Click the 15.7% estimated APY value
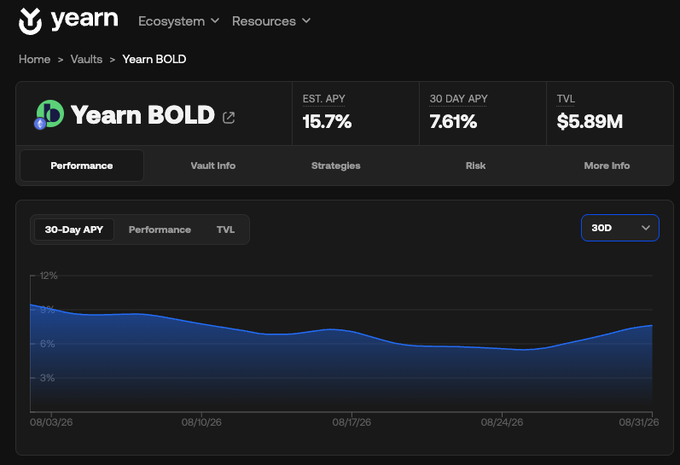 click(x=327, y=121)
